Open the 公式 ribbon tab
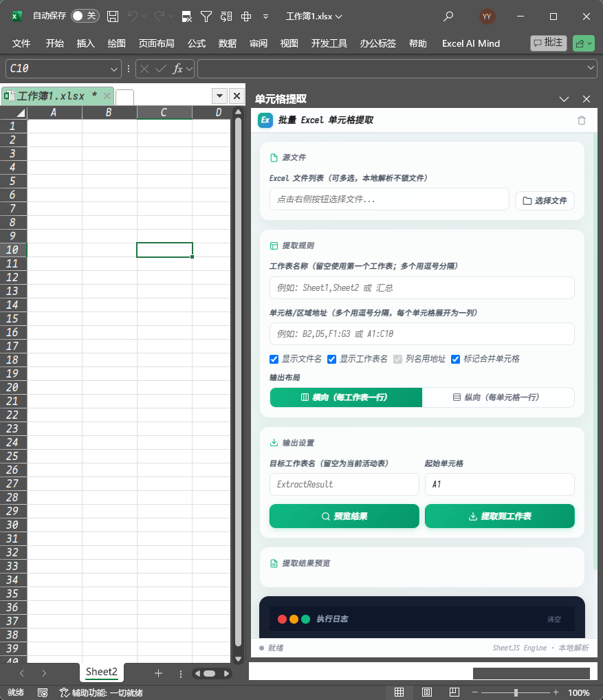 coord(197,43)
